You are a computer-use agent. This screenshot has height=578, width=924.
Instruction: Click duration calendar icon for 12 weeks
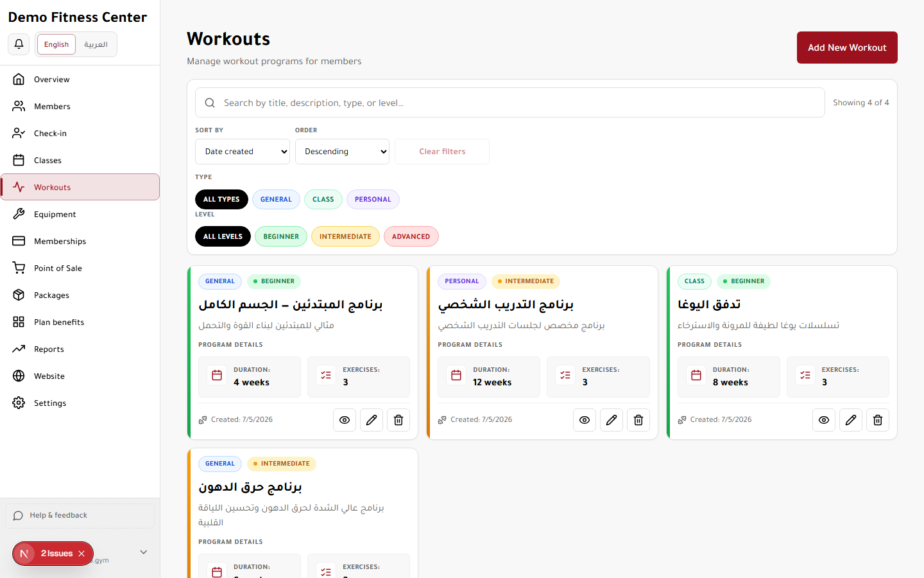456,376
